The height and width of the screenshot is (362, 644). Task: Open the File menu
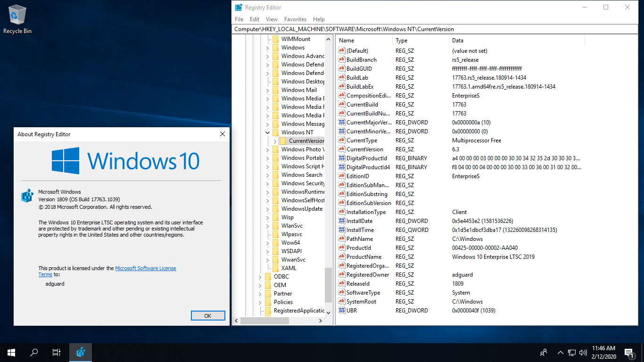(239, 19)
